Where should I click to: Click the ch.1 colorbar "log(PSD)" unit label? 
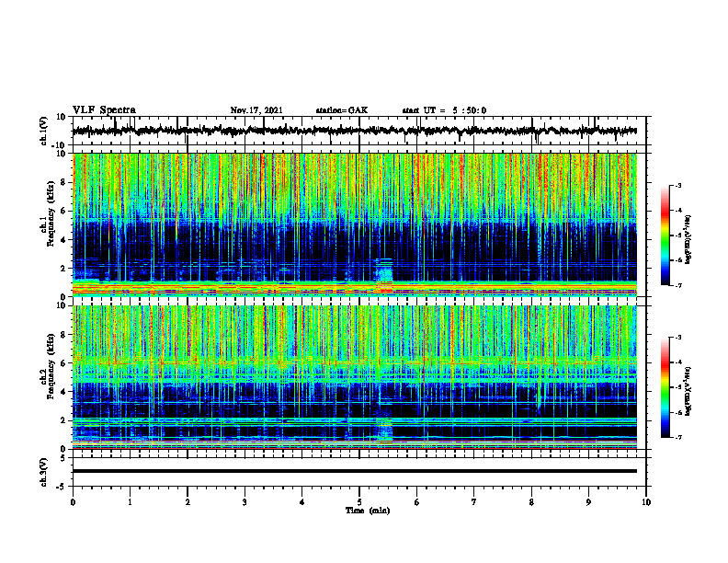tap(688, 240)
